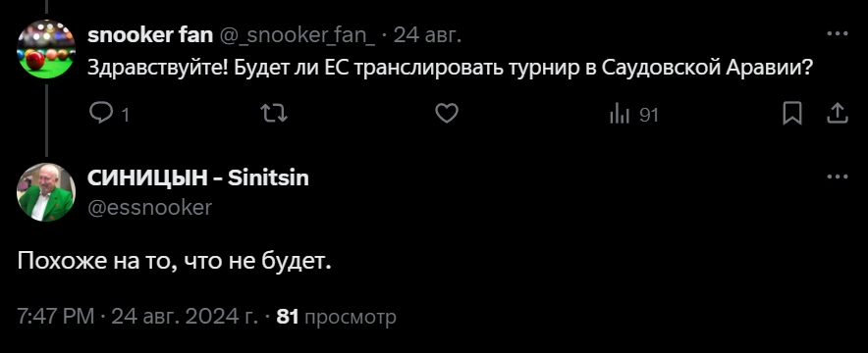Open the '91' views counter on the first tweet
Image resolution: width=868 pixels, height=353 pixels.
coord(649,115)
